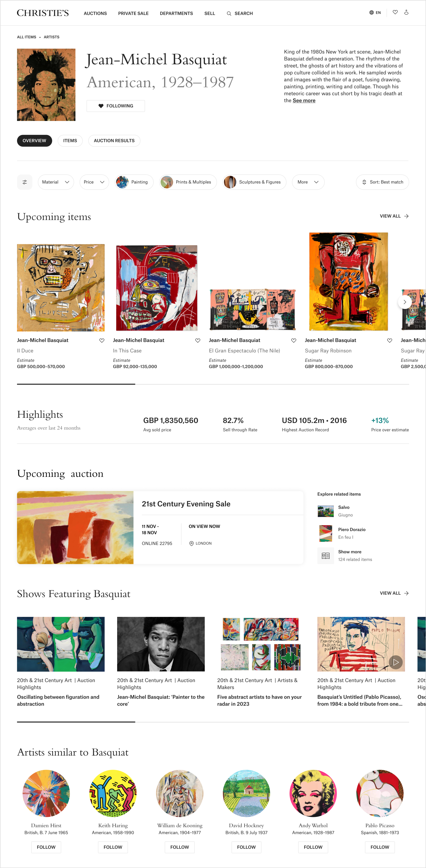This screenshot has width=426, height=868.
Task: Expand the Price filter dropdown
Action: point(94,182)
